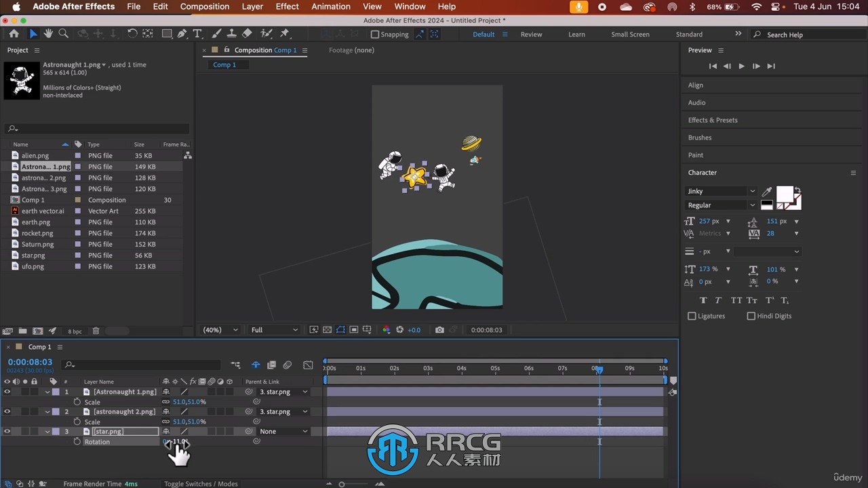Switch to the Footage (none) tab
This screenshot has width=868, height=488.
(x=351, y=50)
